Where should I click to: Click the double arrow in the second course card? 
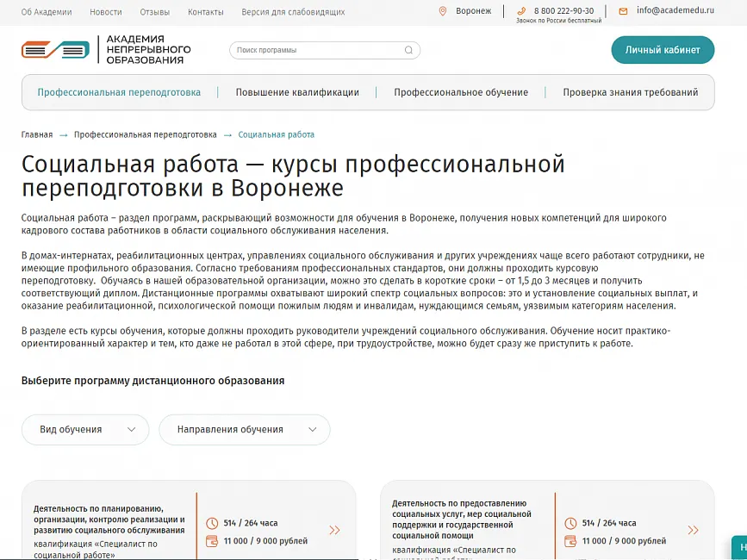694,530
